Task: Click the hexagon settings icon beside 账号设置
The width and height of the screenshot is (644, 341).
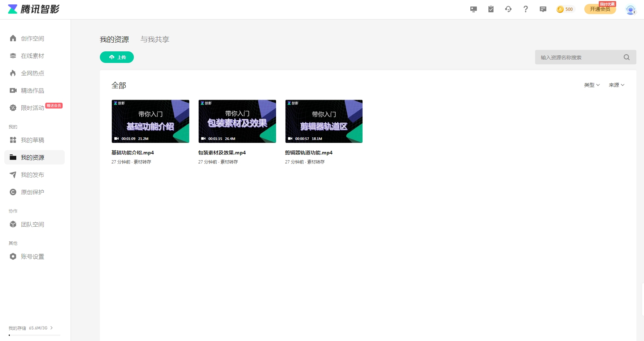Action: pos(13,256)
